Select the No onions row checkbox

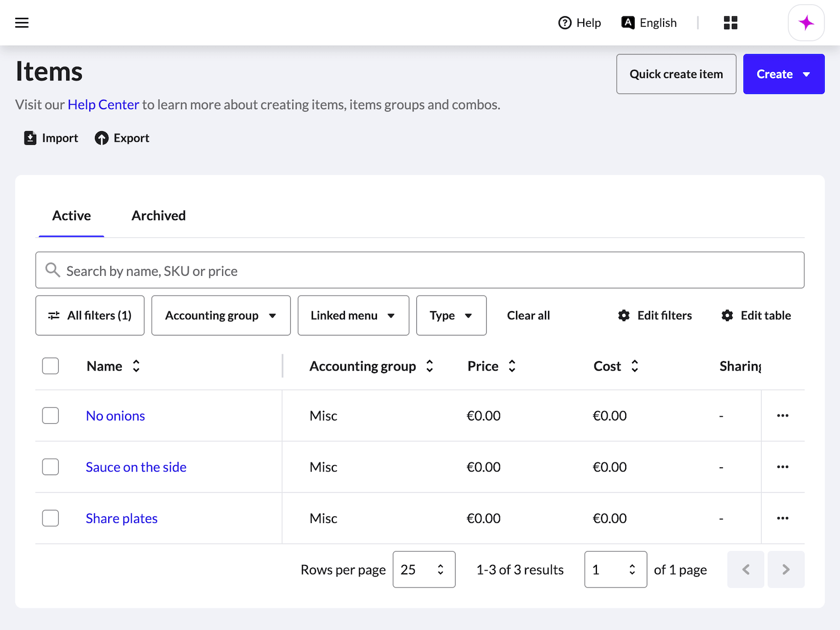[x=50, y=415]
